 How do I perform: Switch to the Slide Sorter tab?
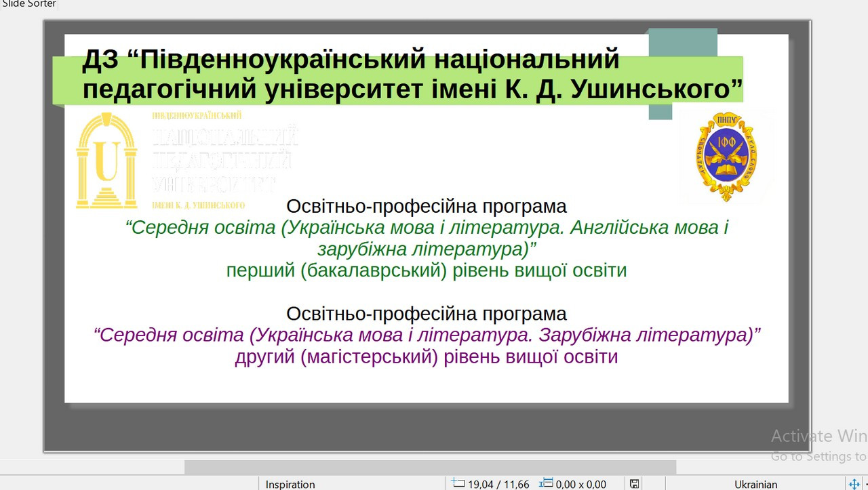(28, 4)
